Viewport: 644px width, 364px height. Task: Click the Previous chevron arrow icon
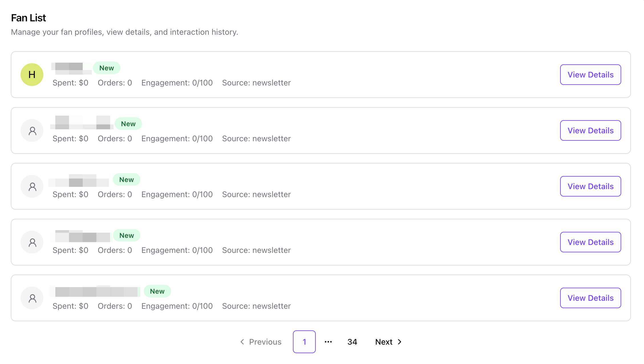tap(242, 342)
